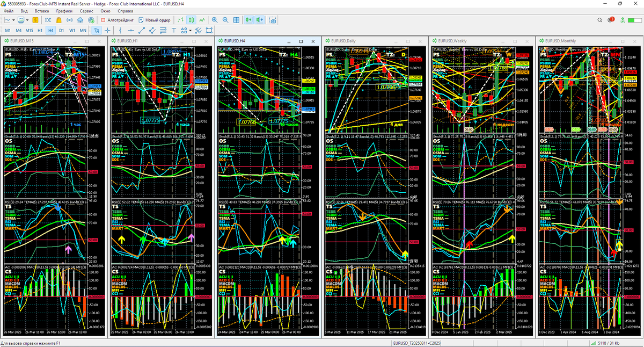This screenshot has width=644, height=347.
Task: Click the EURUSD_T20250311-C2025 profile in status bar
Action: (416, 343)
